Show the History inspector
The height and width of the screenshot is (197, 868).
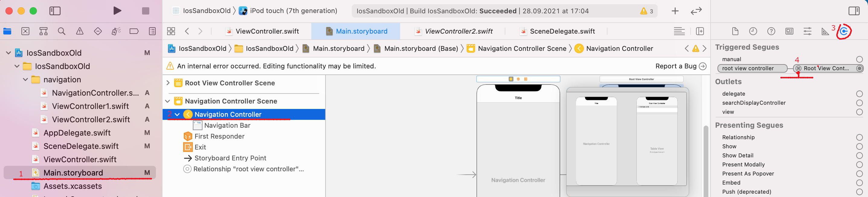pyautogui.click(x=753, y=31)
